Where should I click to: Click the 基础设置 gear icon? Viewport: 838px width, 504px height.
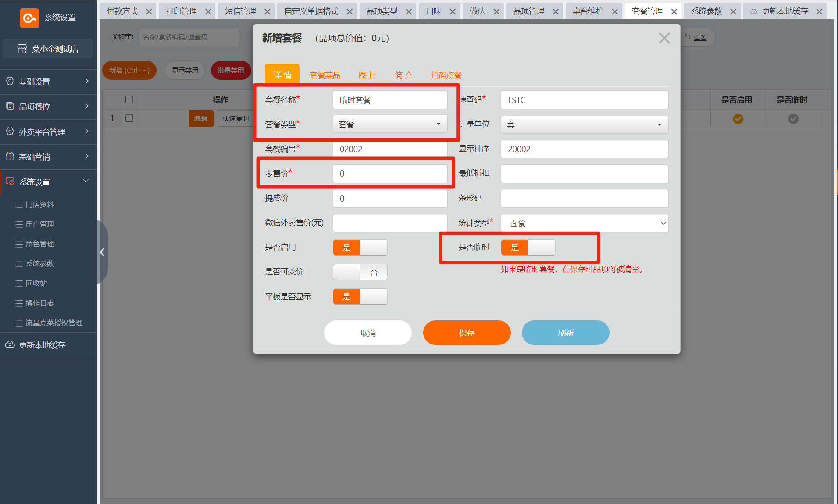pyautogui.click(x=10, y=81)
